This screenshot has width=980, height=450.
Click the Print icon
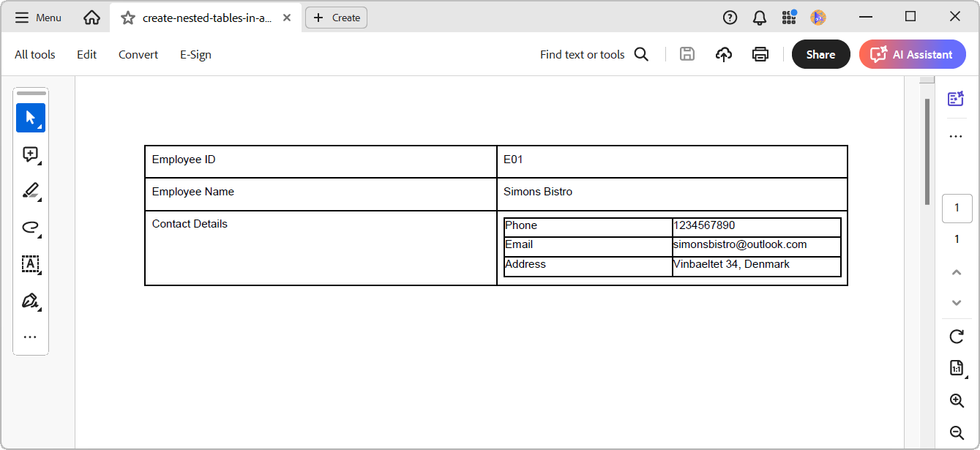760,54
